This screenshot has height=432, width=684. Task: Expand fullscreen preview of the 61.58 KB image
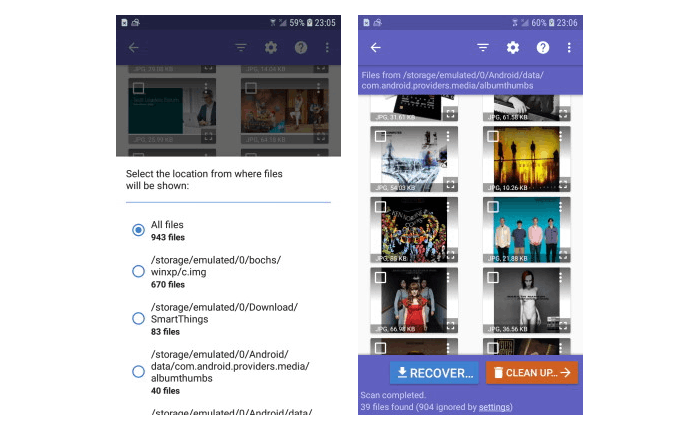(x=563, y=114)
